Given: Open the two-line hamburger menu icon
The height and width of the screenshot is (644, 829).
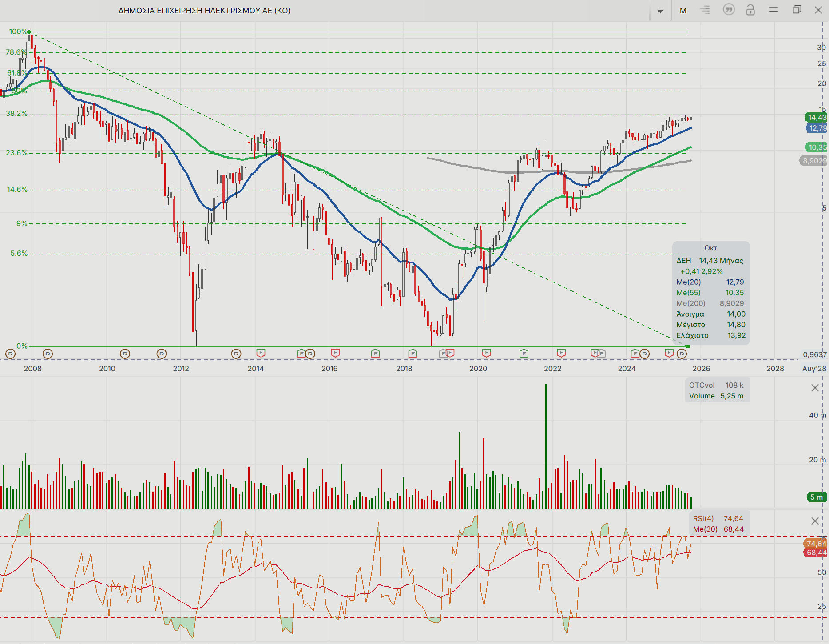Looking at the screenshot, I should pos(773,10).
